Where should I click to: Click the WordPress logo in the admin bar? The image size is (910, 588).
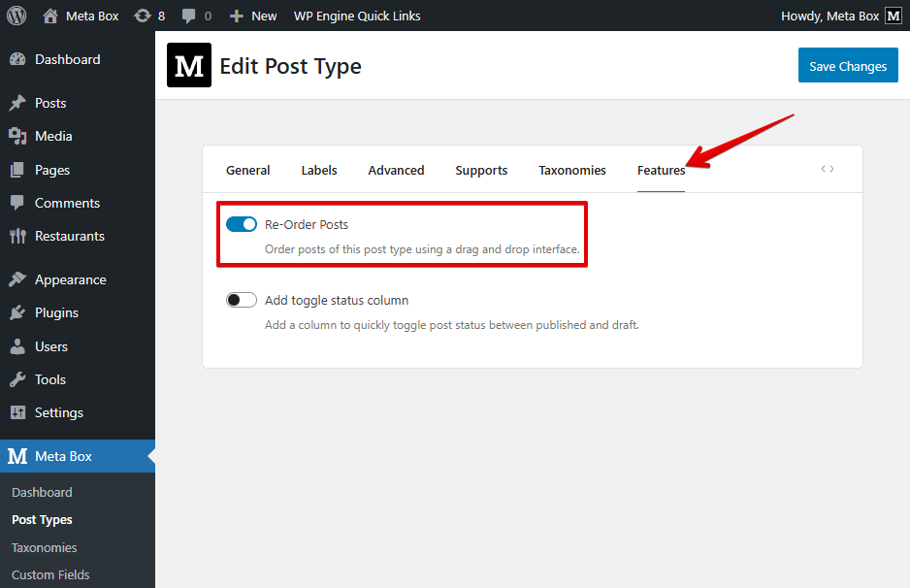coord(16,15)
